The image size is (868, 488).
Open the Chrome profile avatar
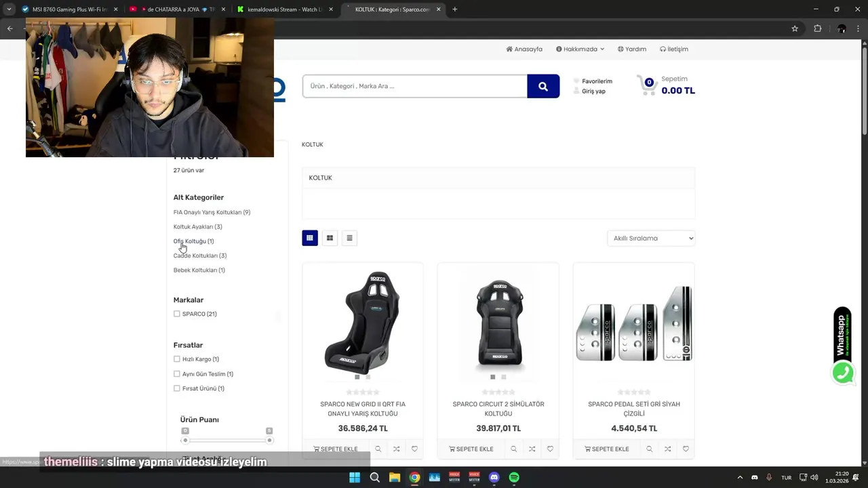coord(842,28)
